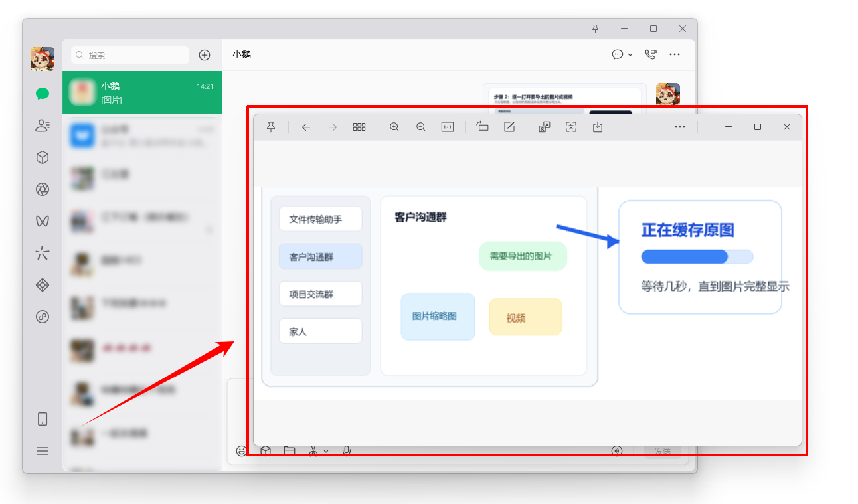This screenshot has height=504, width=858.
Task: Translate the image text
Action: coord(545,127)
